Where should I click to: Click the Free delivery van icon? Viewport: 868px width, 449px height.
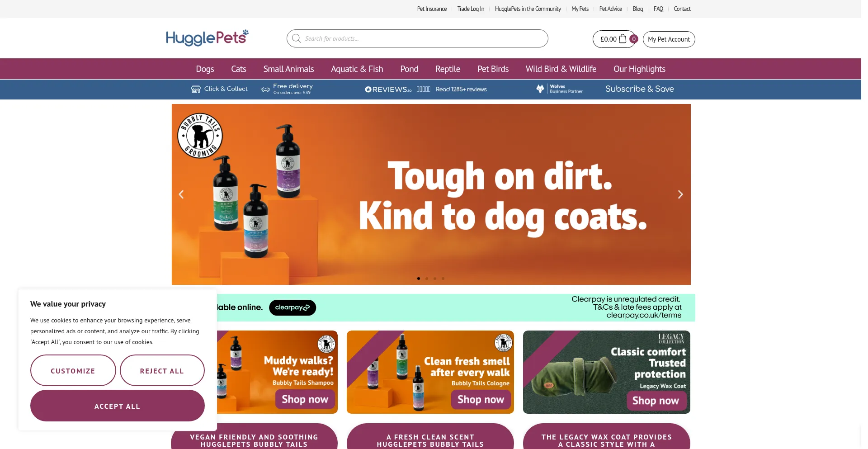tap(265, 89)
